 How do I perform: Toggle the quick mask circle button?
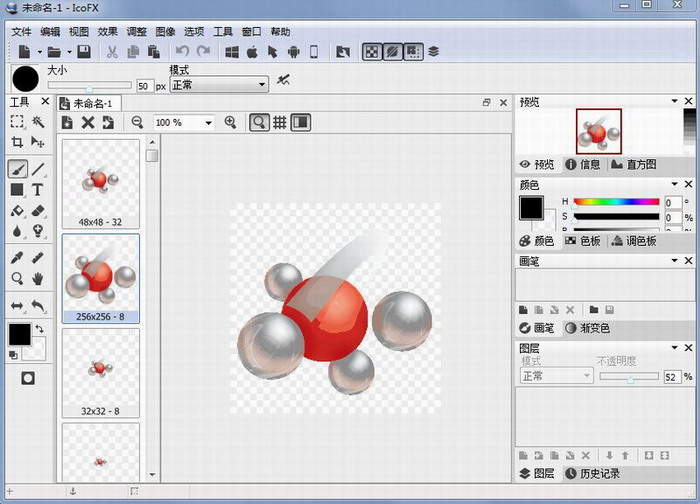[28, 379]
